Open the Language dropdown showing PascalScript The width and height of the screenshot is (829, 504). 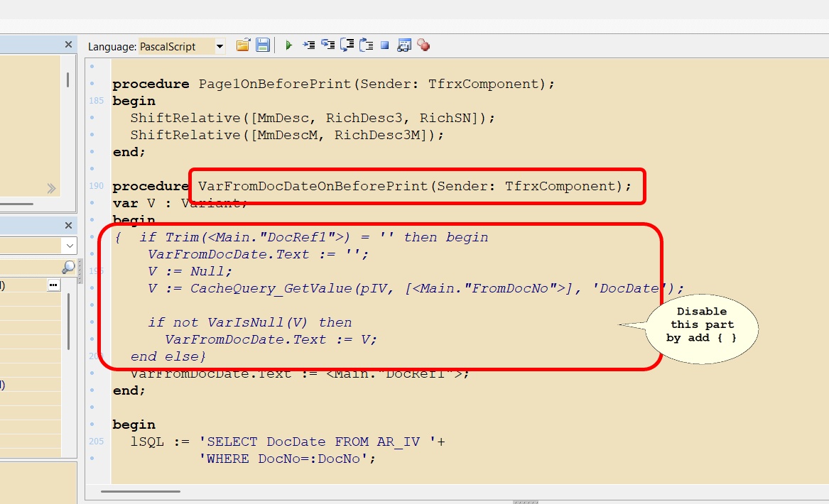(219, 45)
